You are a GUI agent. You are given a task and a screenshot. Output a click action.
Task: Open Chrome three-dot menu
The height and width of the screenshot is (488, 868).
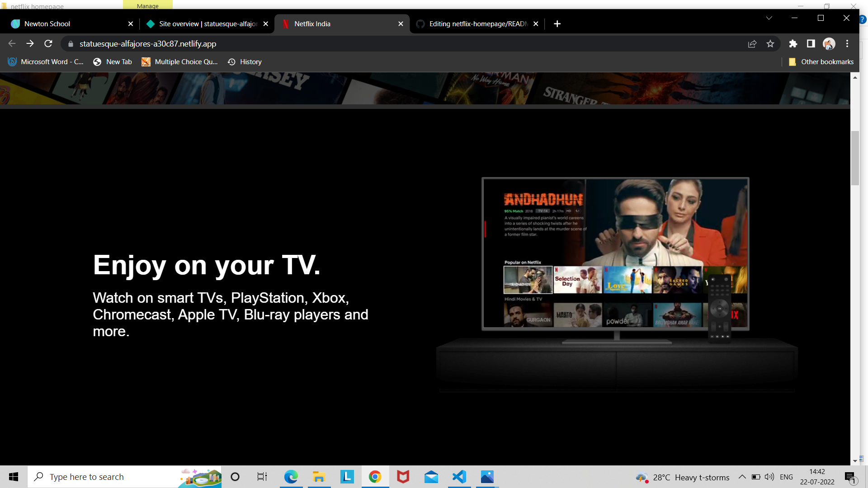pos(847,44)
